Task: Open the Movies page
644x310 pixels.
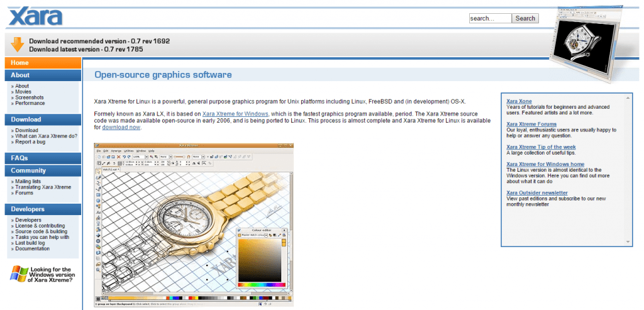Action: click(23, 92)
